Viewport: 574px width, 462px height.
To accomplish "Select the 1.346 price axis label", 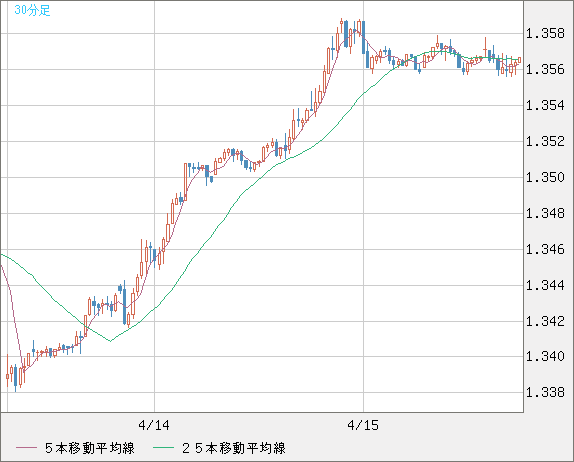I will (x=545, y=249).
